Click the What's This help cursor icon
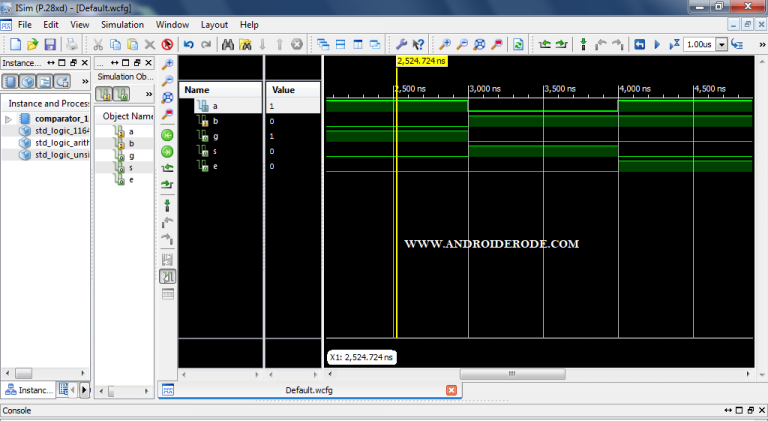Viewport: 768px width, 421px height. pyautogui.click(x=418, y=45)
